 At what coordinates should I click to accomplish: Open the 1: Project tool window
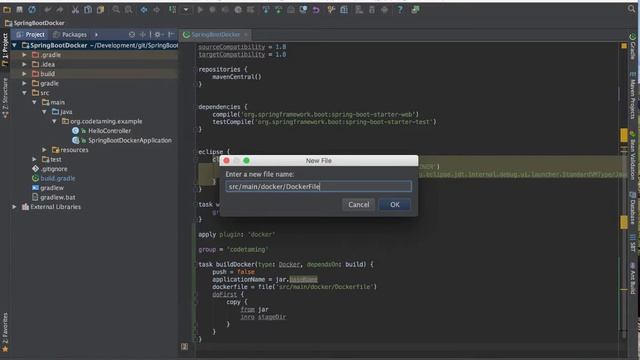[5, 50]
